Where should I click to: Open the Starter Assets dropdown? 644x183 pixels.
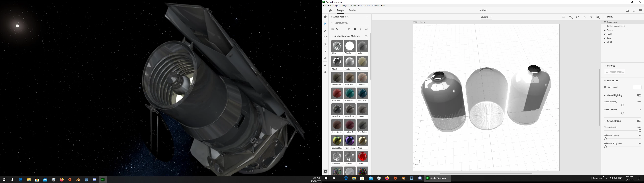point(340,17)
